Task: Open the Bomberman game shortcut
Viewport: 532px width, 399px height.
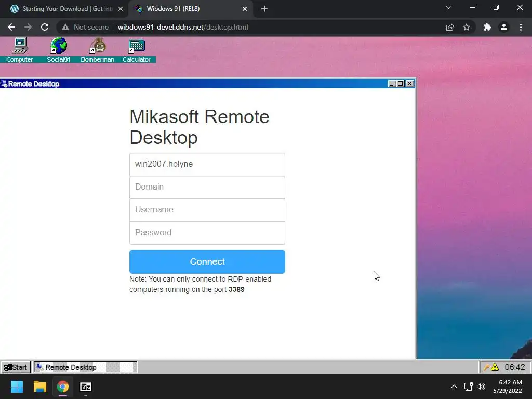Action: [x=97, y=50]
